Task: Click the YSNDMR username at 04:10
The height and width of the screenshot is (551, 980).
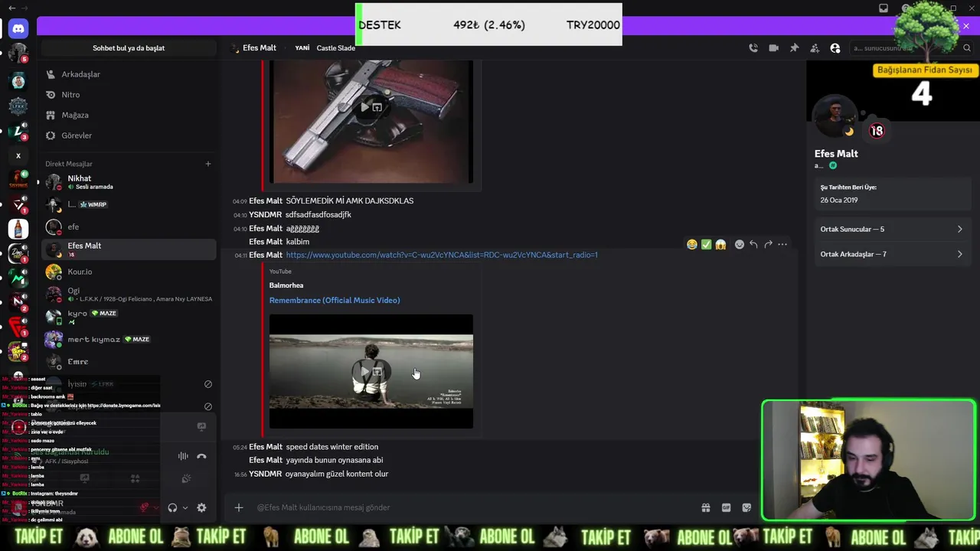Action: (x=266, y=214)
